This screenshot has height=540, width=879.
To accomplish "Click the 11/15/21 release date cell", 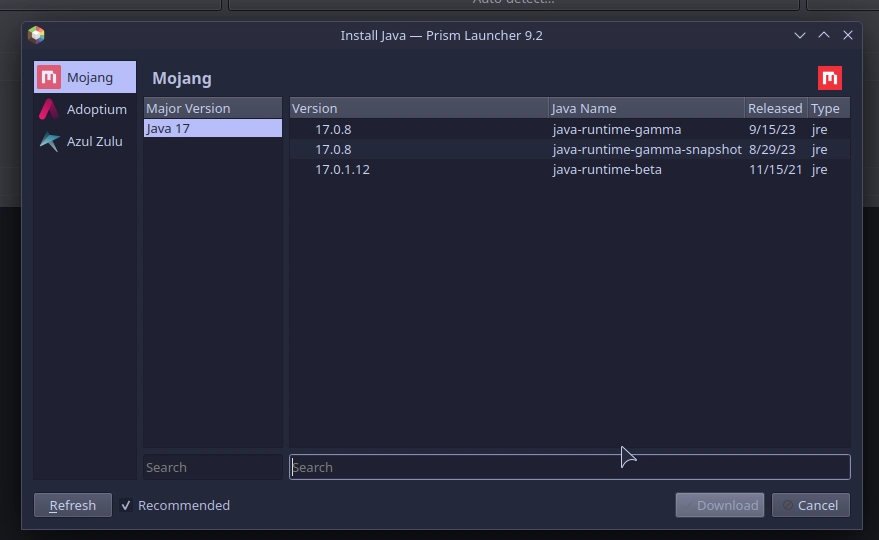I will point(775,169).
